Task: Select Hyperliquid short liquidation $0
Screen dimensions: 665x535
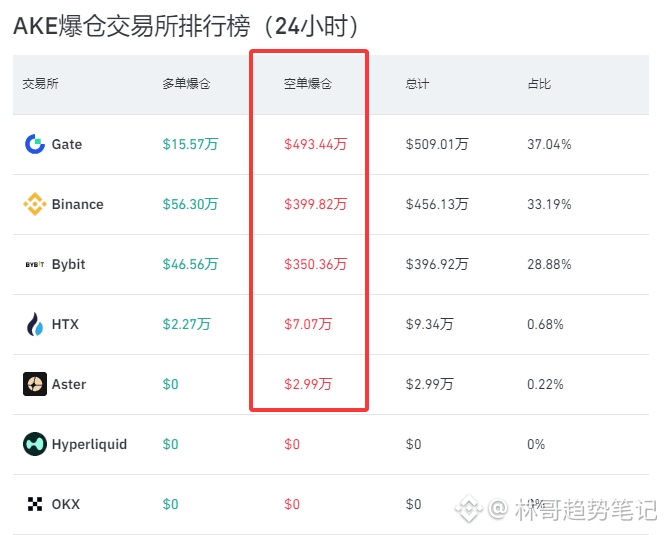Action: click(292, 444)
